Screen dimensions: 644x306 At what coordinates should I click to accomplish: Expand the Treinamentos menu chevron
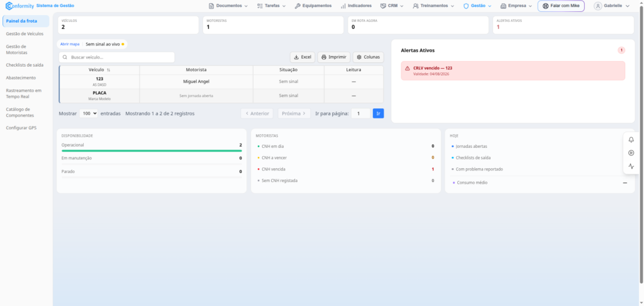coord(452,6)
